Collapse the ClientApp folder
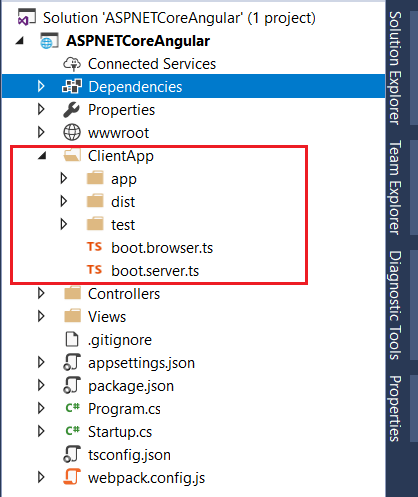Screen dimensions: 418x497 coord(42,155)
